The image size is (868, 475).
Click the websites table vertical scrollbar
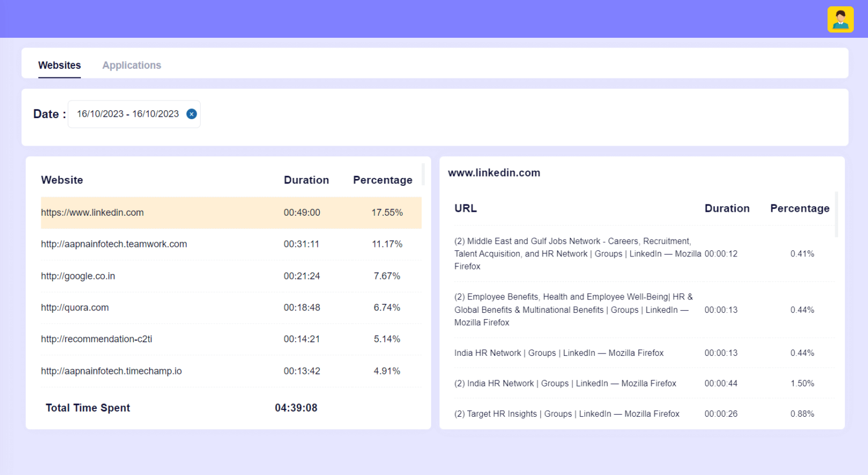[x=423, y=175]
